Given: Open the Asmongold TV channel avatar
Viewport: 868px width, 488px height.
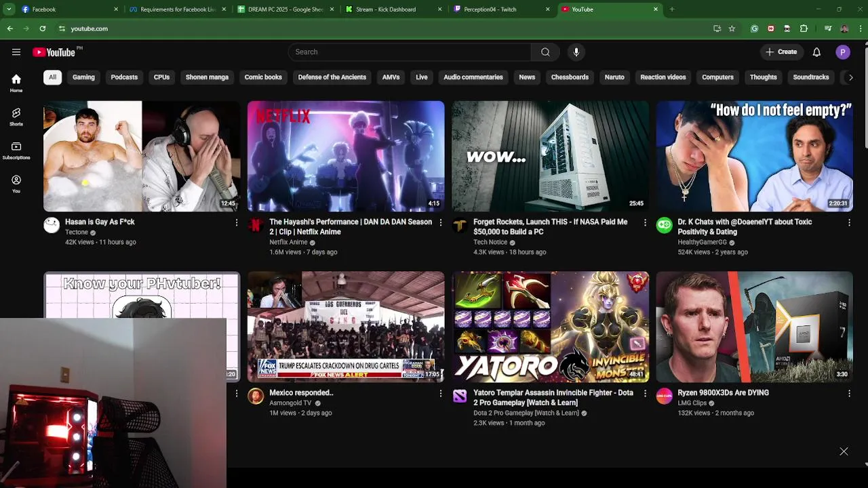Looking at the screenshot, I should 256,396.
